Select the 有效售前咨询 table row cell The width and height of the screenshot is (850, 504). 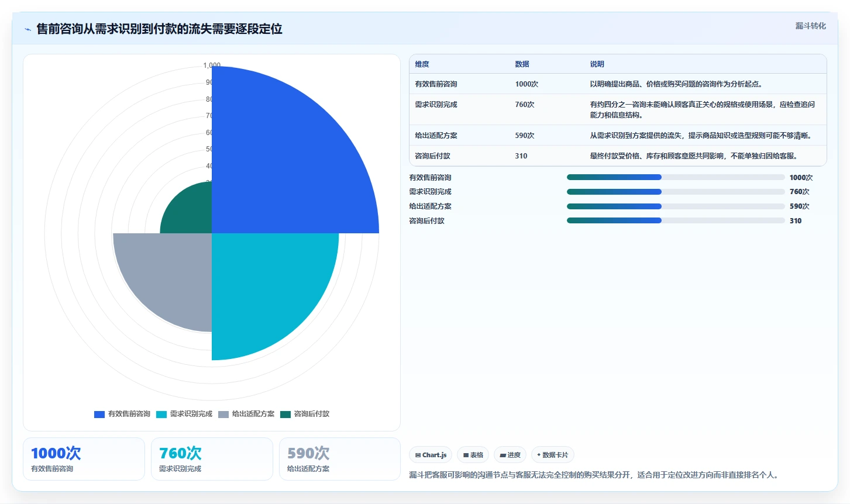(436, 84)
